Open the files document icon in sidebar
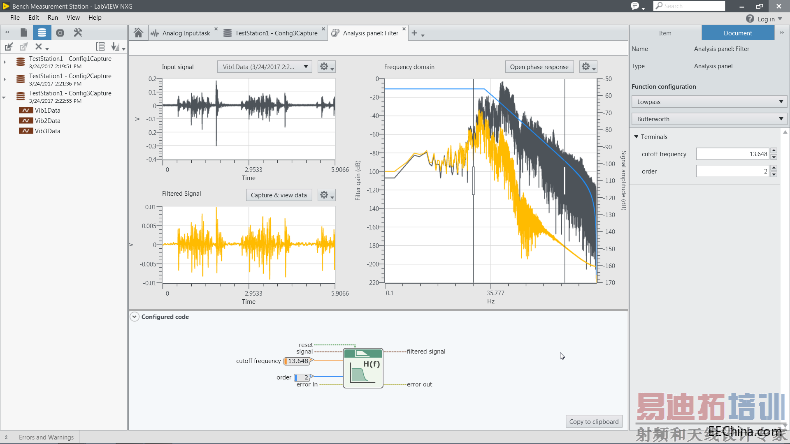790x444 pixels. tap(24, 33)
